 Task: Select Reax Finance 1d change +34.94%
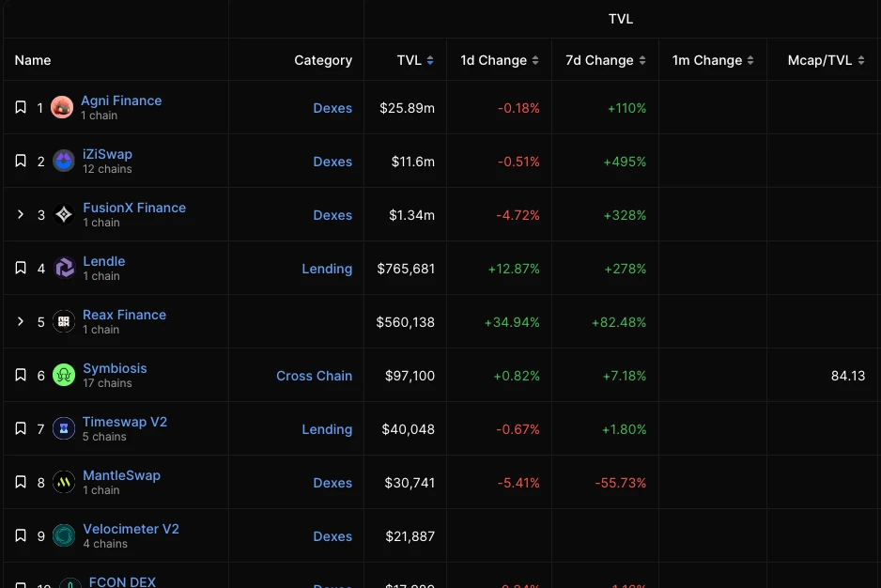tap(512, 322)
